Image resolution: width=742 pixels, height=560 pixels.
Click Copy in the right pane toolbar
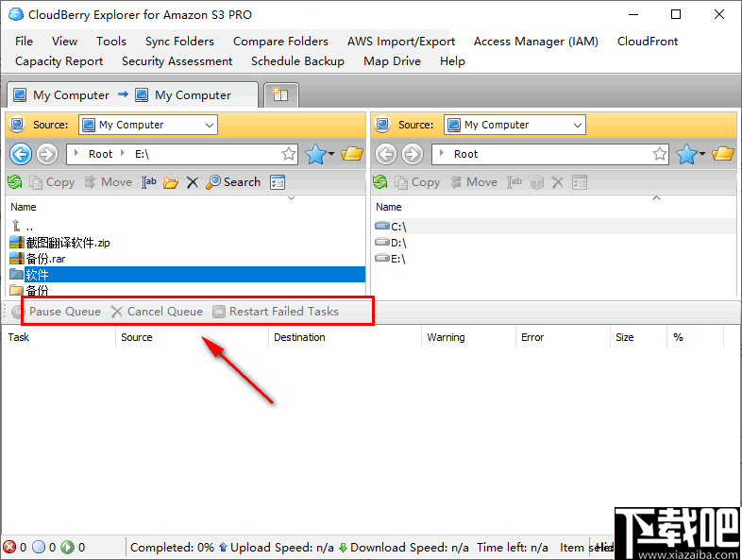click(417, 182)
